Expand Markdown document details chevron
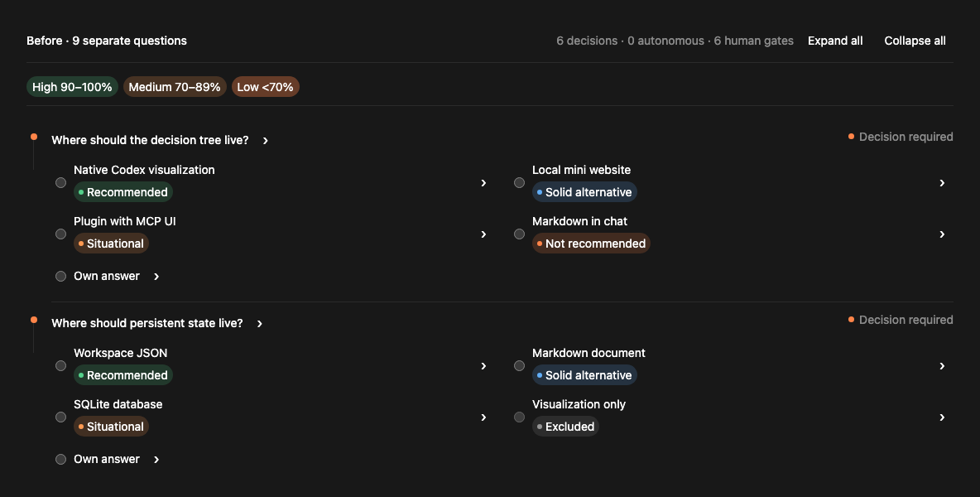 (943, 366)
